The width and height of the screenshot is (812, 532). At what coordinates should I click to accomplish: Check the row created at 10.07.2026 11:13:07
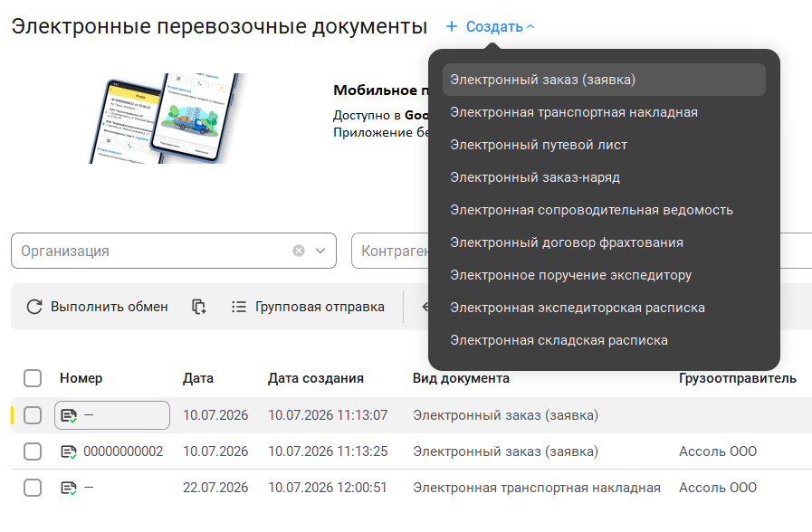pos(33,415)
